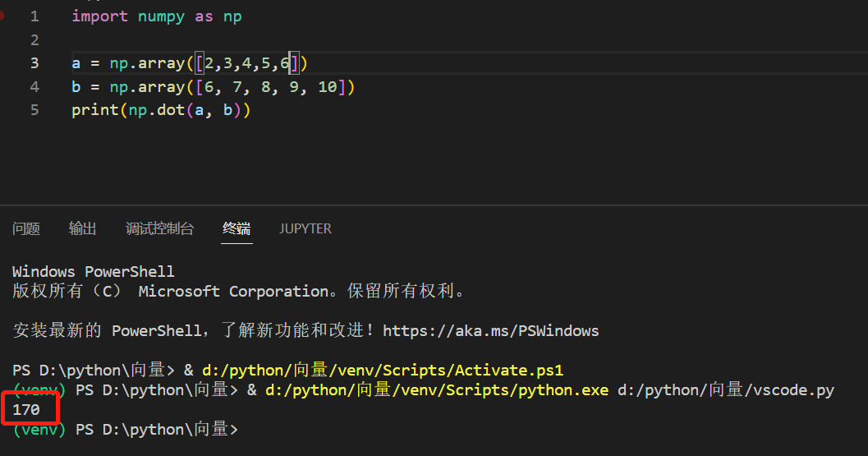This screenshot has height=456, width=868.
Task: Click line number 2 on empty line
Action: (x=34, y=40)
